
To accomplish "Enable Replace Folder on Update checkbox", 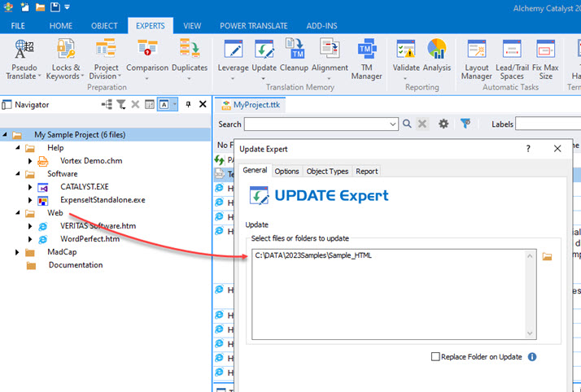I will (x=436, y=357).
